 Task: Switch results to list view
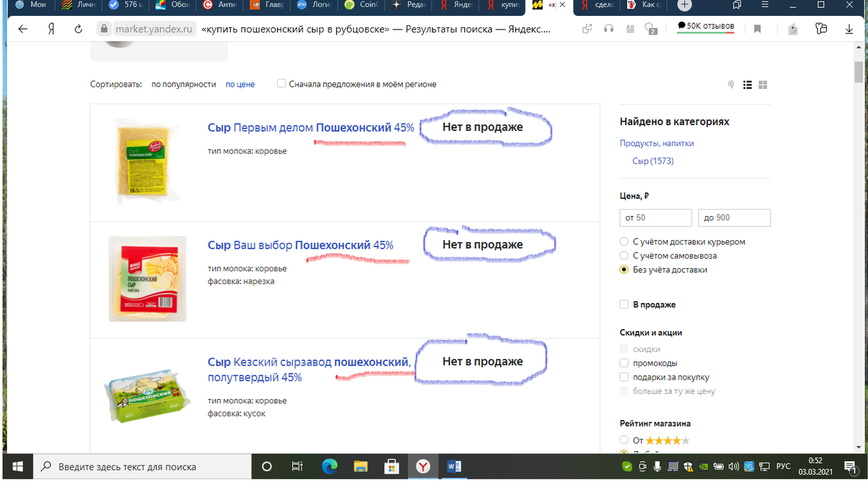click(747, 84)
